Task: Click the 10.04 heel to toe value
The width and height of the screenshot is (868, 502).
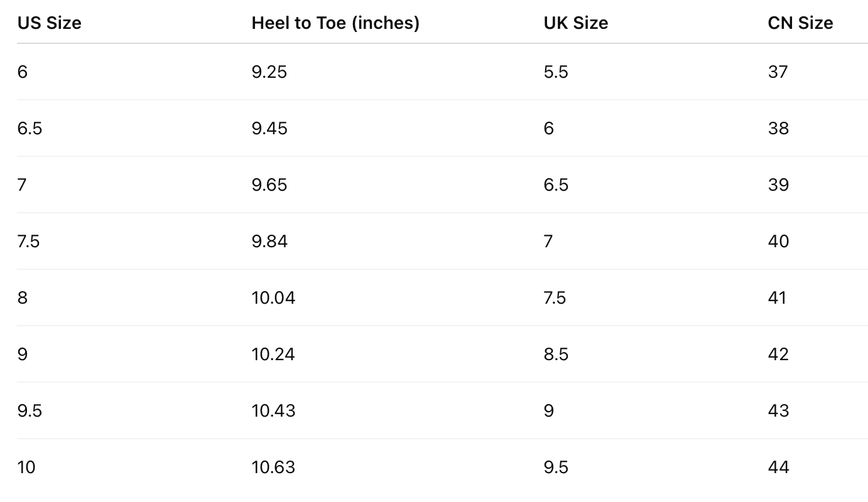Action: [x=273, y=298]
